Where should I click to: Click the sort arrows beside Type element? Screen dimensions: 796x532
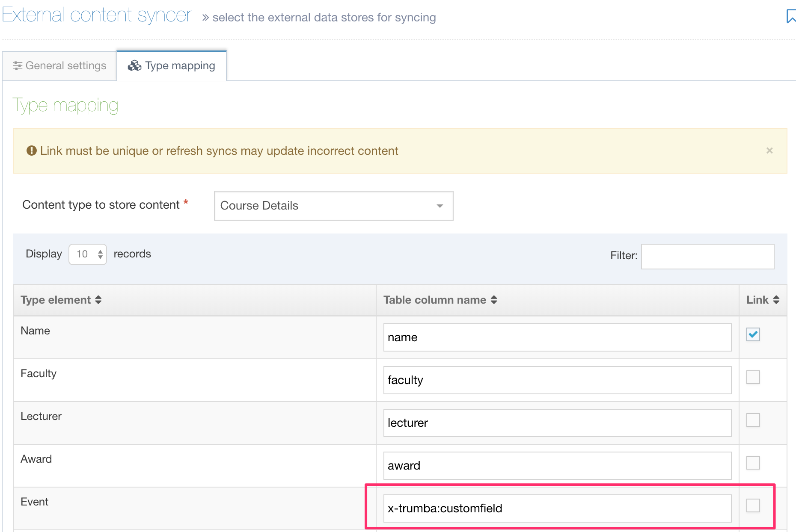pyautogui.click(x=98, y=300)
